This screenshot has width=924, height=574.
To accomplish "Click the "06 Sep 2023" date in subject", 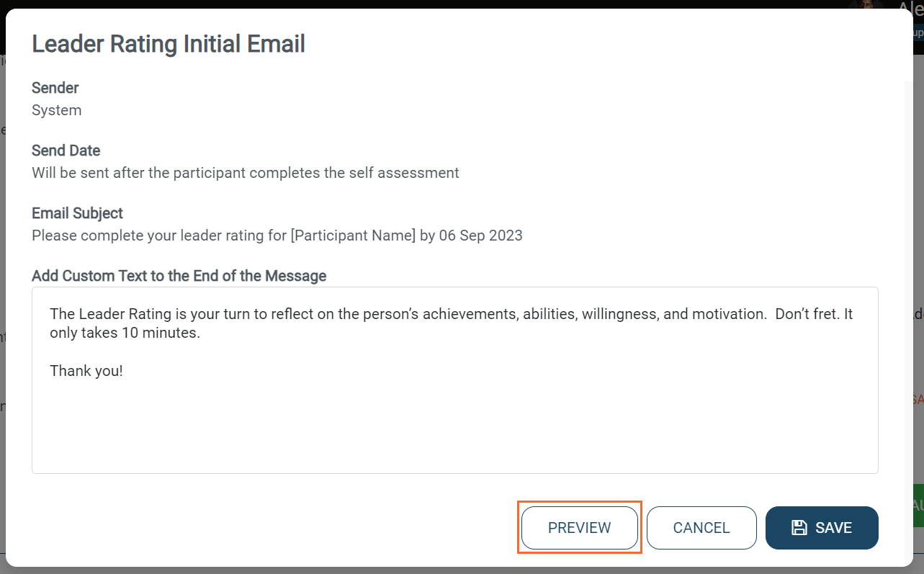I will tap(480, 236).
